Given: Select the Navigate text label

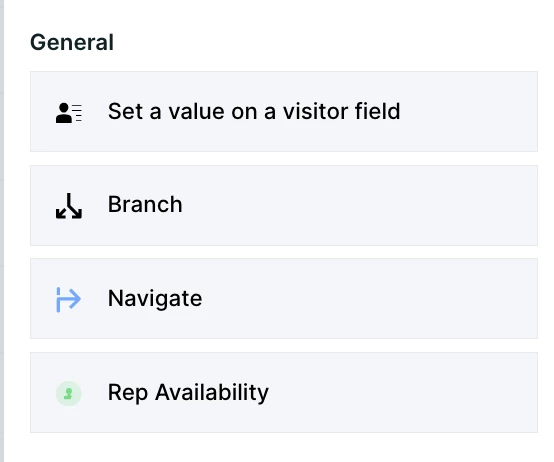Looking at the screenshot, I should tap(155, 299).
